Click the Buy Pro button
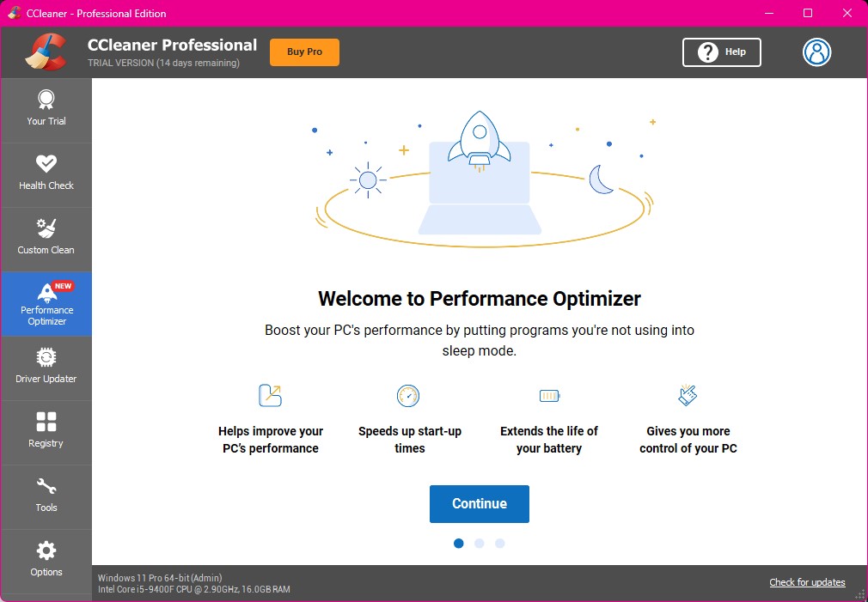This screenshot has width=868, height=602. [304, 52]
